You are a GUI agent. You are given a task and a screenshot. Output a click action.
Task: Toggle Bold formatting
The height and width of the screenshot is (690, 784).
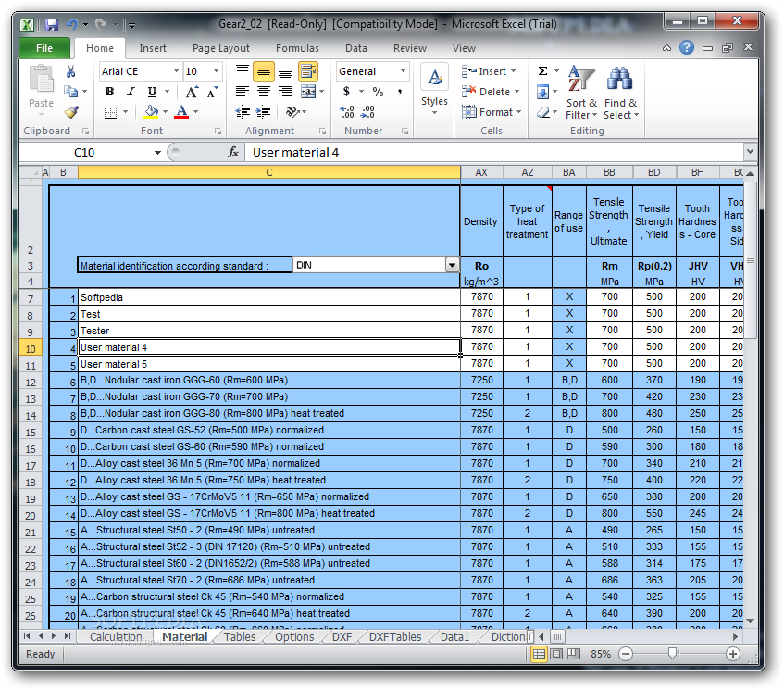pyautogui.click(x=109, y=92)
